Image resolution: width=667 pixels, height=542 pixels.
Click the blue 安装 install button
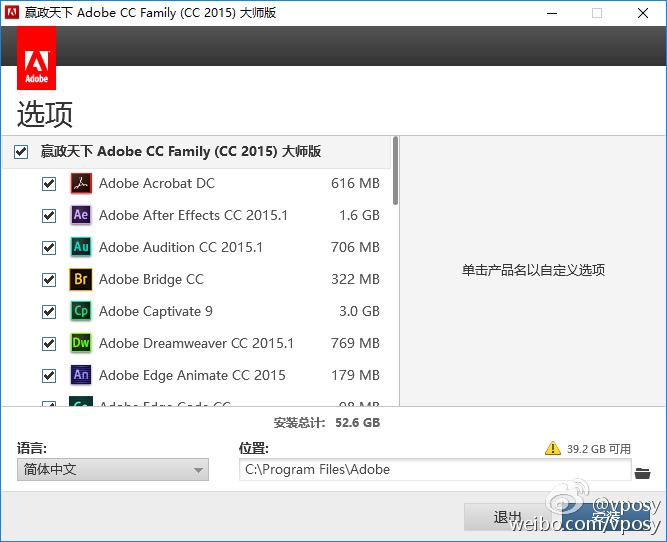click(x=606, y=517)
